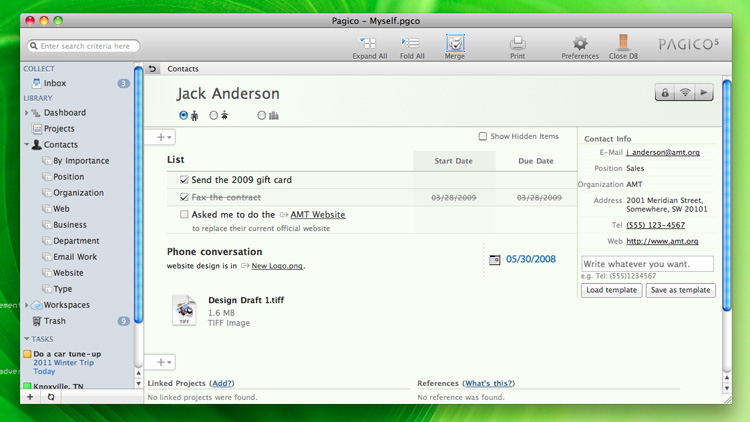This screenshot has height=422, width=750.
Task: Click the Fold All toolbar icon
Action: coord(410,43)
